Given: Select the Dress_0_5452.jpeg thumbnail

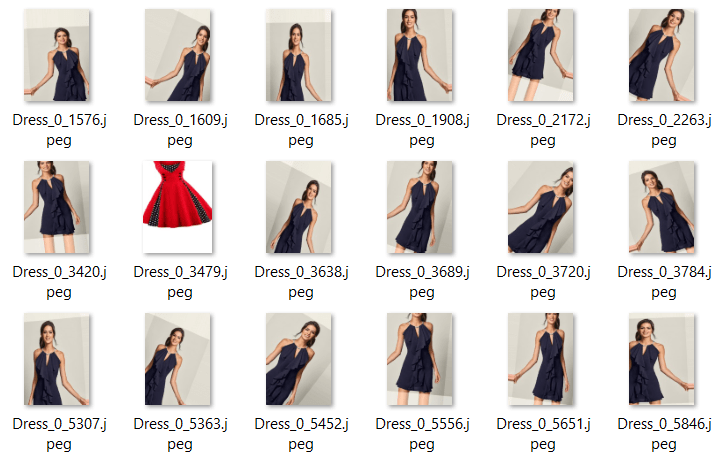Looking at the screenshot, I should pos(299,359).
